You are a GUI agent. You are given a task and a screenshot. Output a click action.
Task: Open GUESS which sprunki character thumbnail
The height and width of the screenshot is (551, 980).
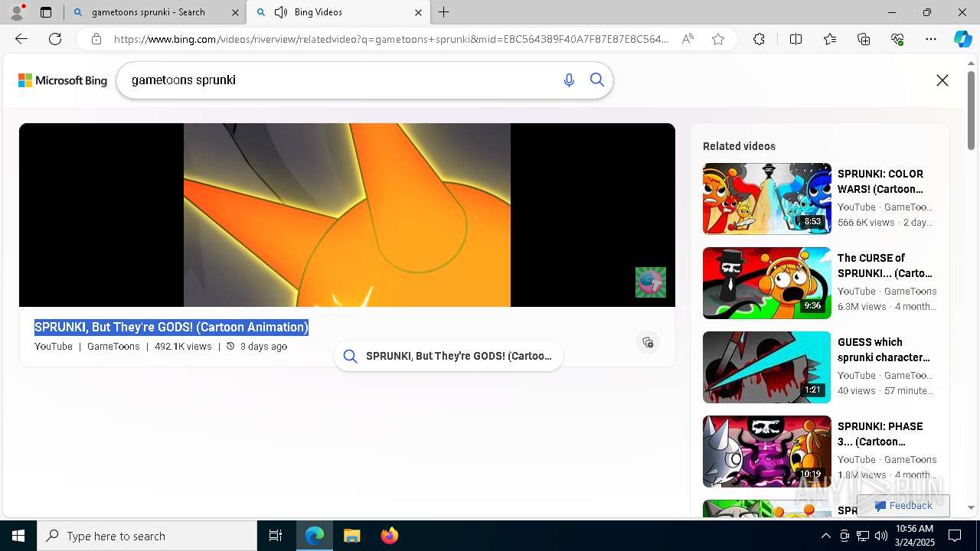click(767, 367)
